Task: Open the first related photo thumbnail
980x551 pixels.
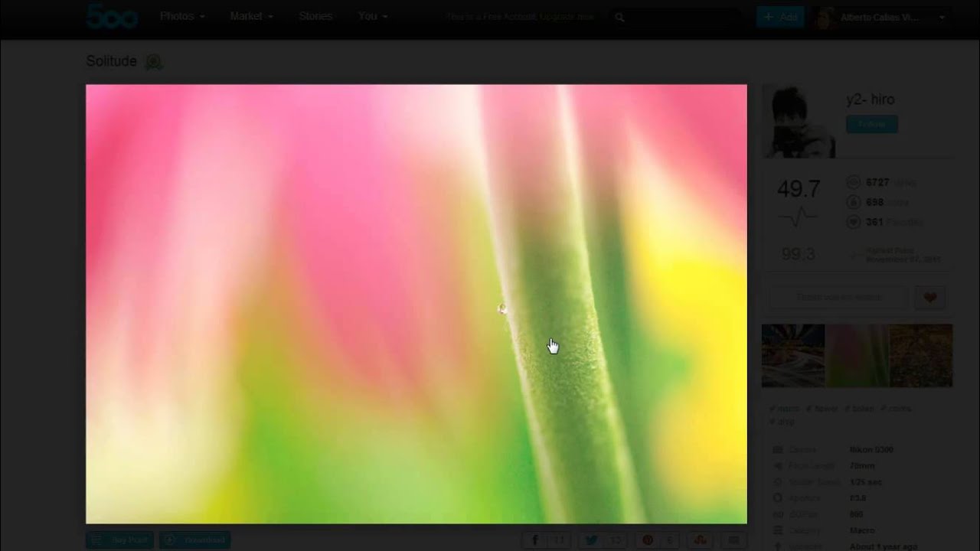Action: 793,356
